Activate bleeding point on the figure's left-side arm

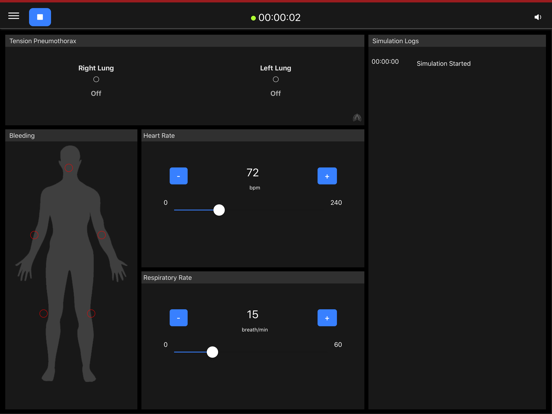tap(34, 235)
